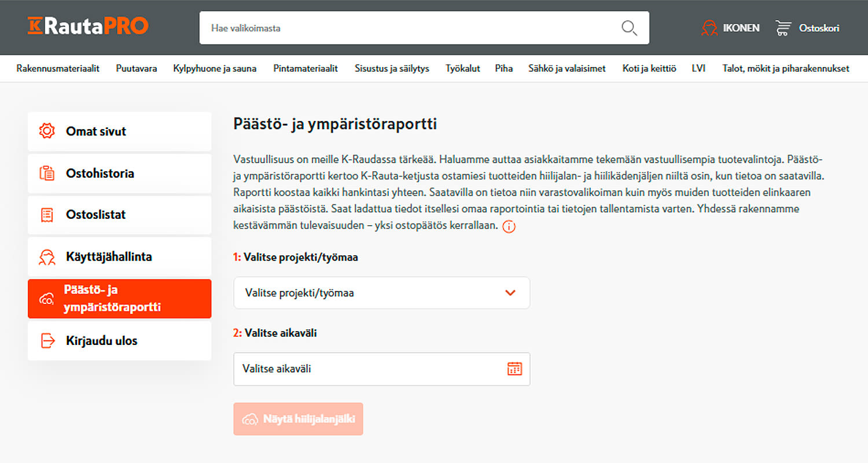Open the LVI category

click(698, 68)
